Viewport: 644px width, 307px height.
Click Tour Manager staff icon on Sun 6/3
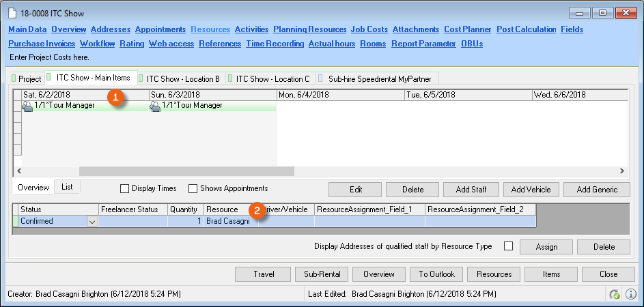[x=154, y=106]
